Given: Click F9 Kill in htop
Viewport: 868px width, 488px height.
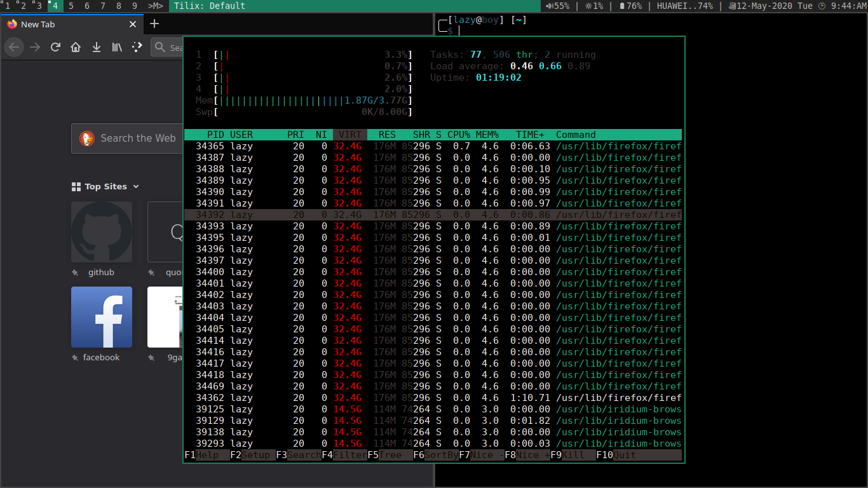Looking at the screenshot, I should 573,455.
